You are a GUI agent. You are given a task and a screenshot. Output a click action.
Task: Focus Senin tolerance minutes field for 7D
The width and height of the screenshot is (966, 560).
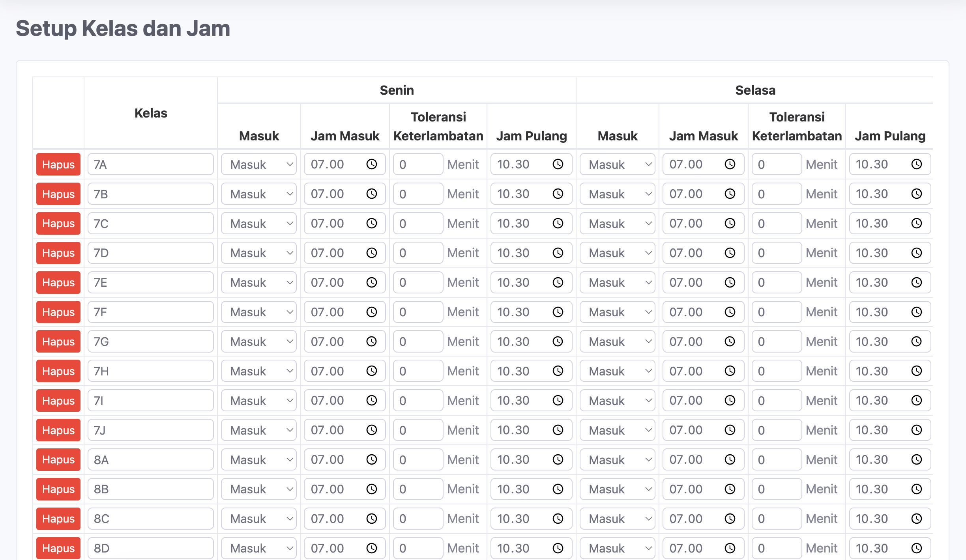tap(418, 253)
